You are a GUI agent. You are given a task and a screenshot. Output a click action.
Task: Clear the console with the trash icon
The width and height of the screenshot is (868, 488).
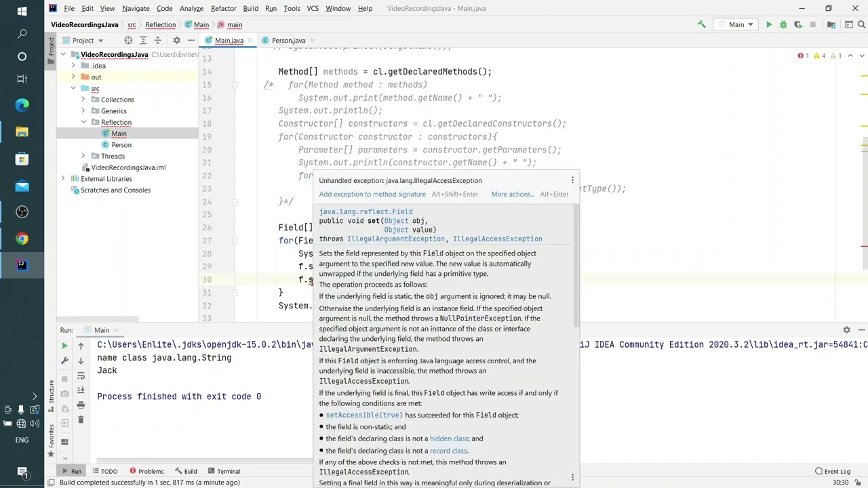pyautogui.click(x=81, y=420)
